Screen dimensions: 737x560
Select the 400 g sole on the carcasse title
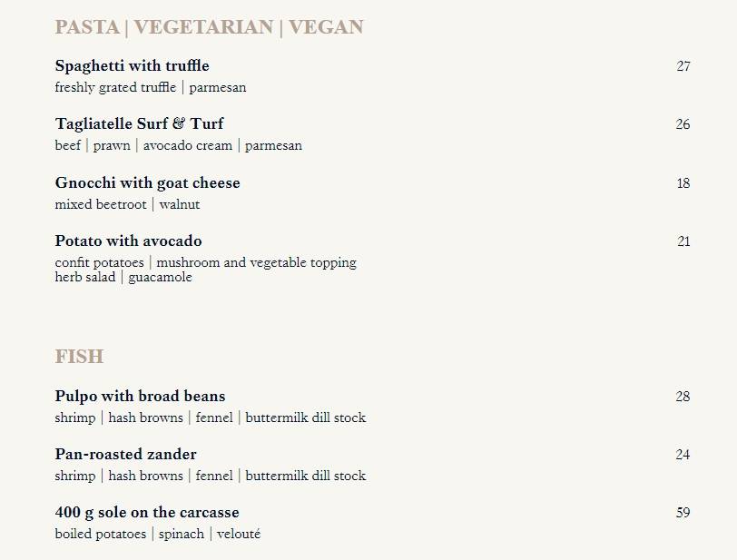click(147, 513)
